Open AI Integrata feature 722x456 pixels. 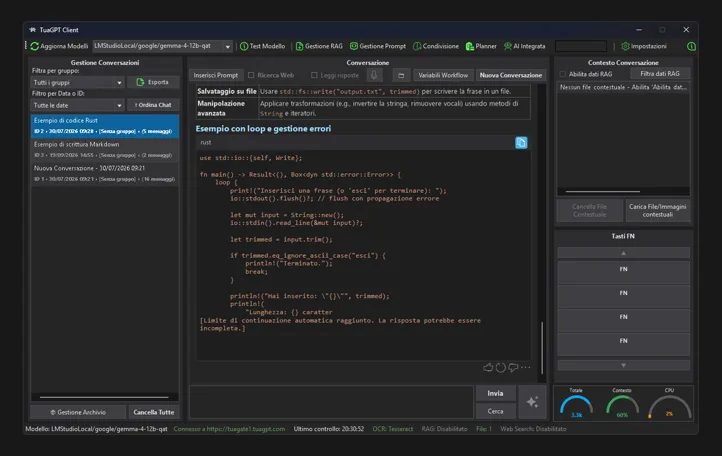[524, 46]
